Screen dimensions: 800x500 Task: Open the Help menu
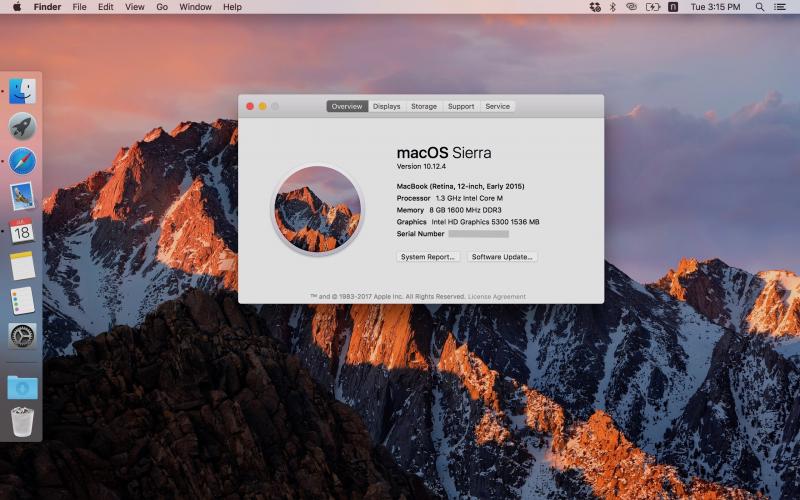point(232,7)
